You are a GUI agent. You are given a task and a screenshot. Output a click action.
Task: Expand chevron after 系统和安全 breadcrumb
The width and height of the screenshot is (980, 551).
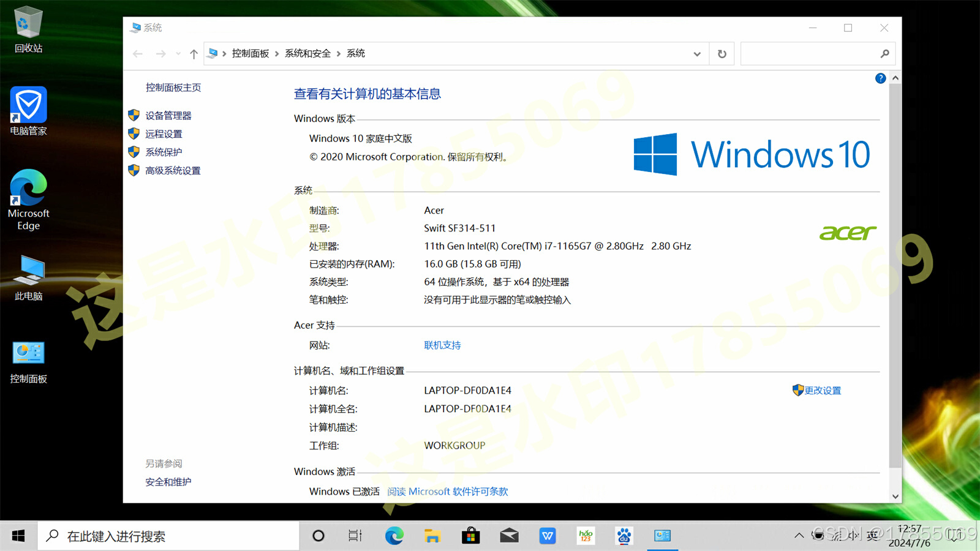pos(338,54)
